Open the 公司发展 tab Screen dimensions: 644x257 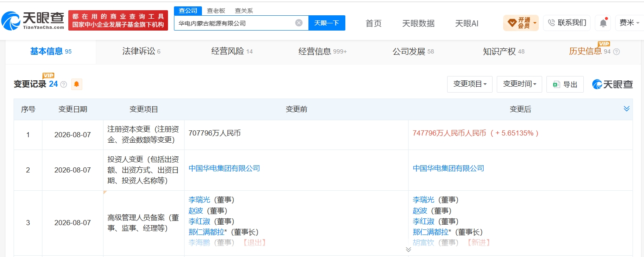413,51
